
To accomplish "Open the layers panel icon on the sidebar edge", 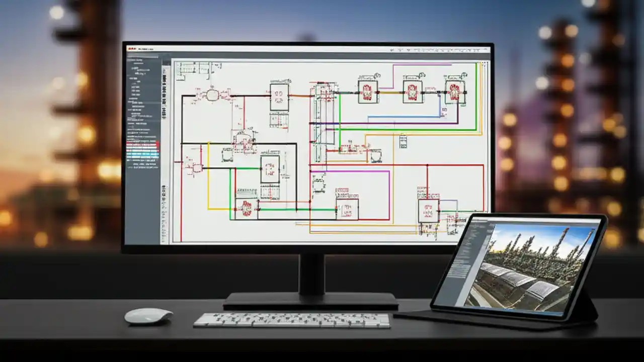I will [163, 80].
